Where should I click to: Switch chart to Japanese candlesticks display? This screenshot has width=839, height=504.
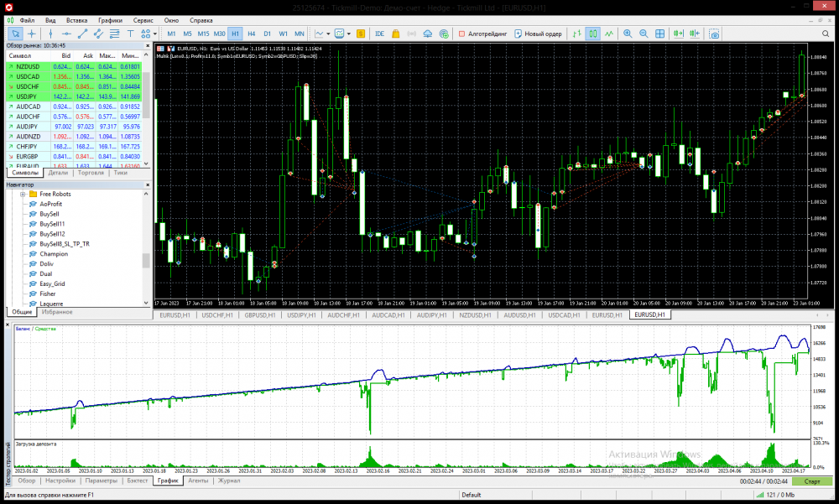coord(593,34)
